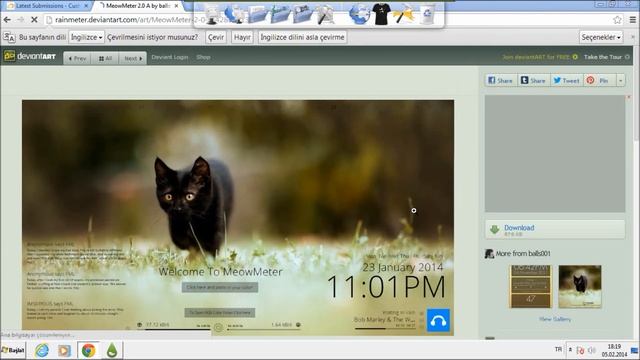Image resolution: width=640 pixels, height=360 pixels.
Task: Launch the yellow-winged hammer dock icon
Action: click(x=404, y=15)
